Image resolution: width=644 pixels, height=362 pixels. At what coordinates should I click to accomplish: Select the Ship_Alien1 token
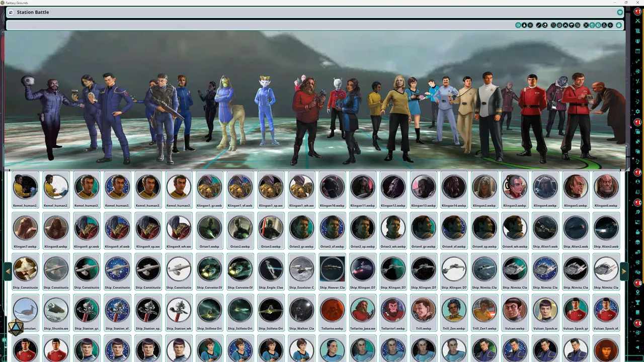pyautogui.click(x=545, y=231)
